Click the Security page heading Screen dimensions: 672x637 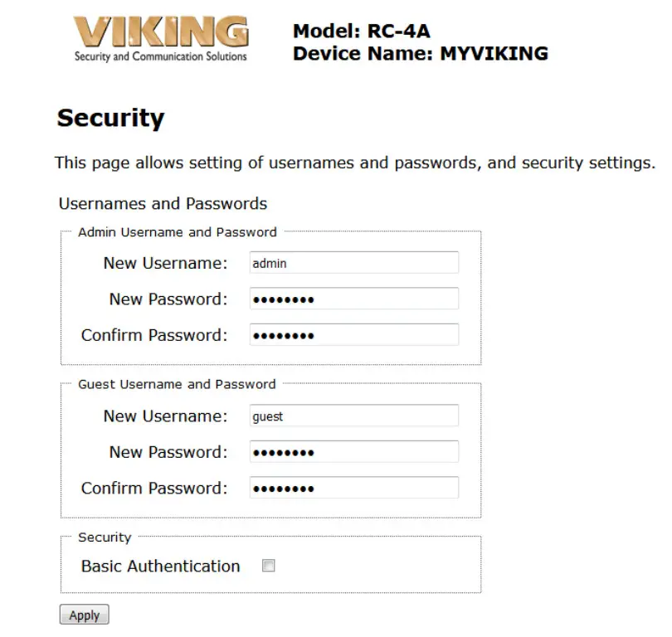[x=110, y=118]
